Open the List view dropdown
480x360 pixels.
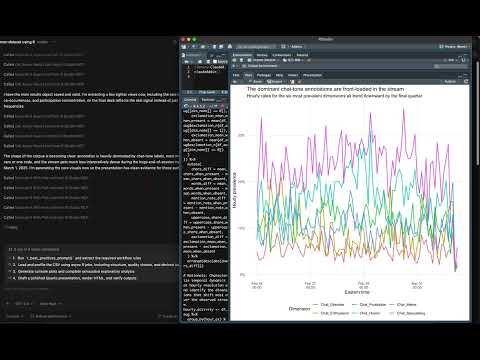coord(451,60)
